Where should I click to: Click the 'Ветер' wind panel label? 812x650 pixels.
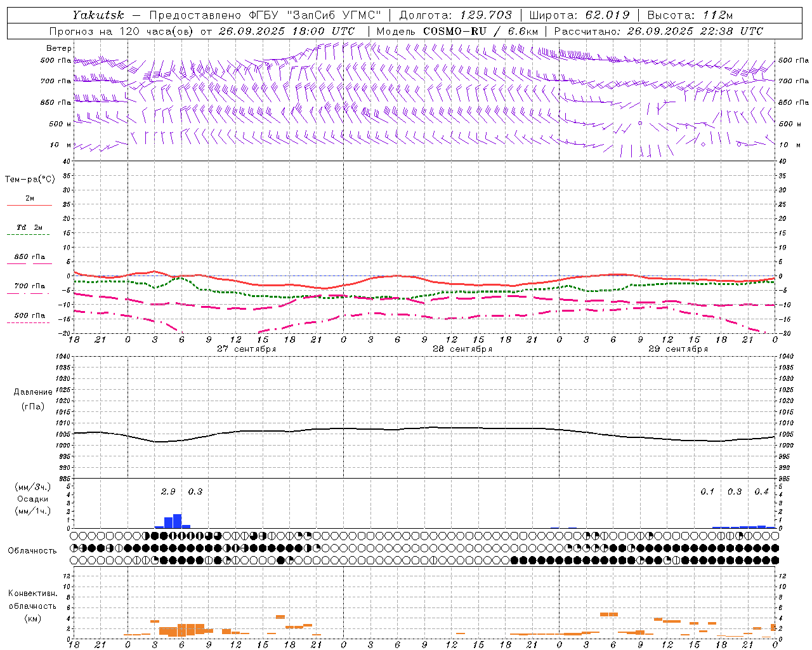click(59, 48)
